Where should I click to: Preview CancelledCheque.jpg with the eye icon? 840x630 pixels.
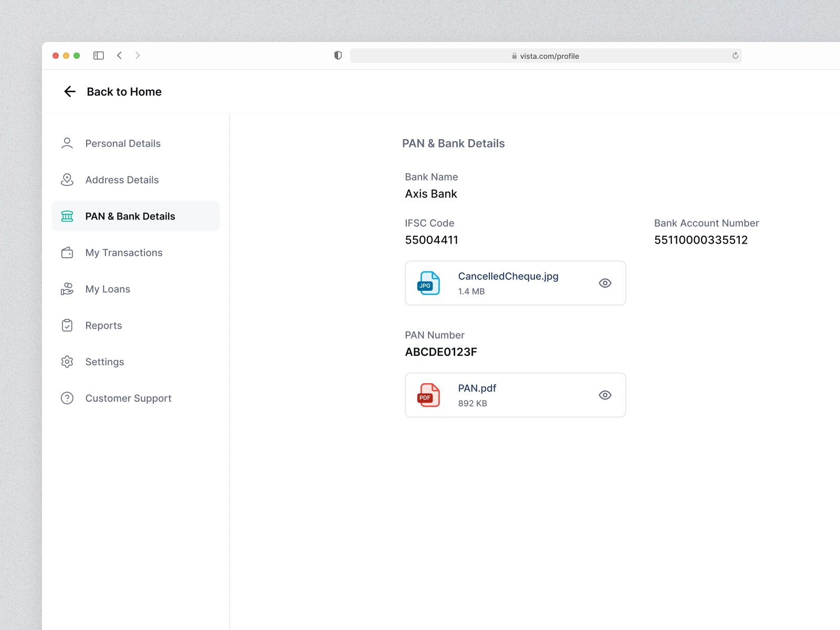point(605,283)
